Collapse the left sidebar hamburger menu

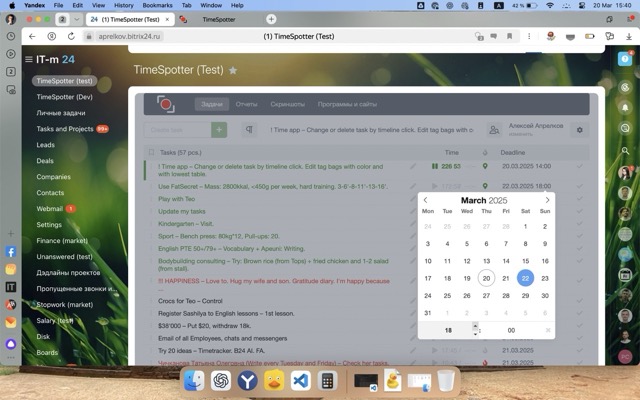click(x=29, y=60)
